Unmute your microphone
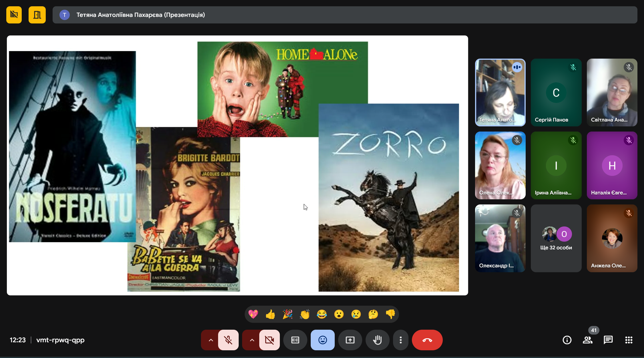This screenshot has height=358, width=644. pos(228,340)
